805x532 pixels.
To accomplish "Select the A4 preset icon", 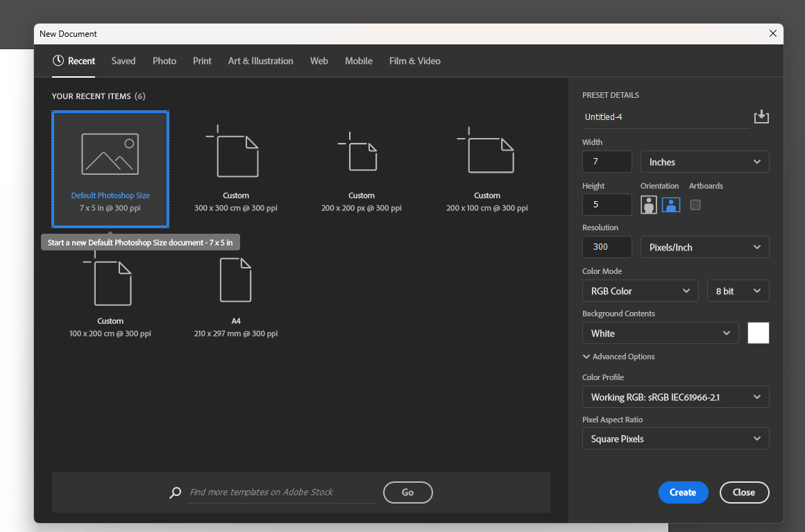I will point(235,280).
